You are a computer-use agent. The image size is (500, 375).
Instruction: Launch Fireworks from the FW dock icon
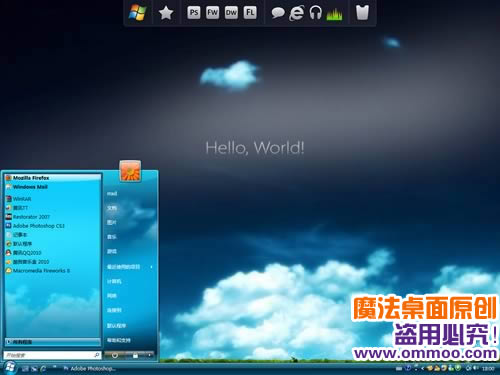click(212, 13)
